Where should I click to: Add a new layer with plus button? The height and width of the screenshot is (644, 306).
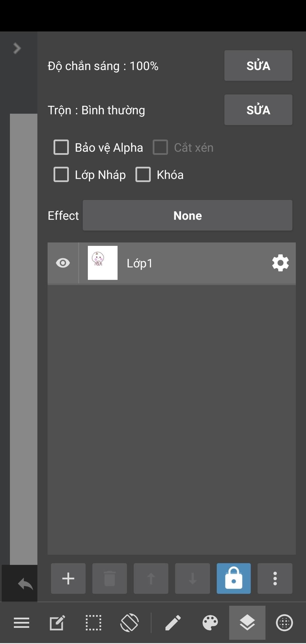(68, 579)
